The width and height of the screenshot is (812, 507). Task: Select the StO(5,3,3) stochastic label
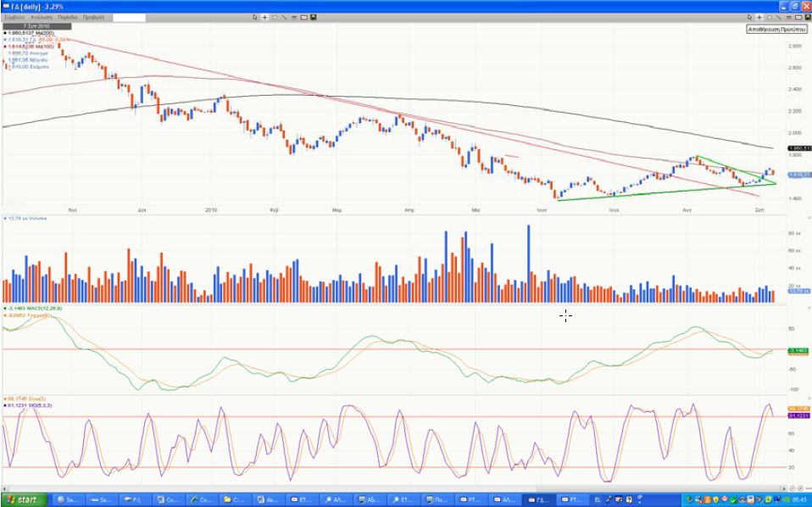31,404
